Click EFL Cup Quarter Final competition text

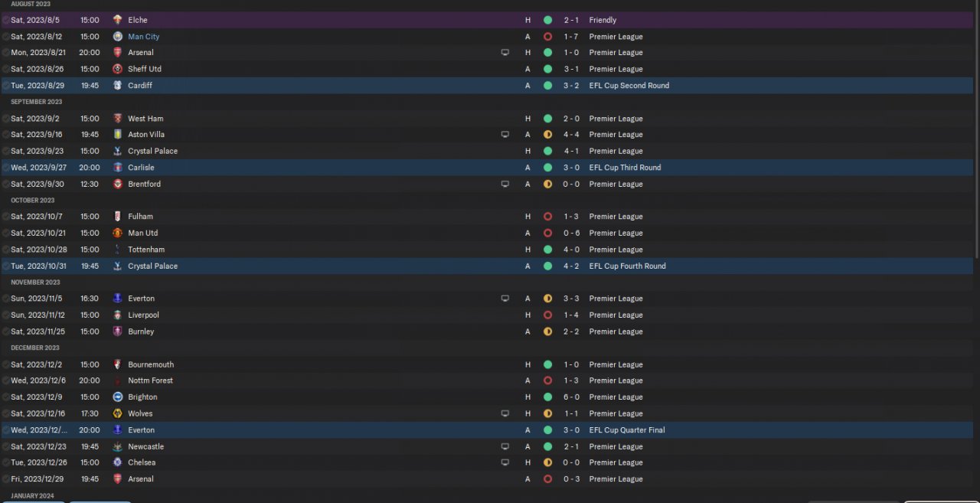tap(626, 430)
